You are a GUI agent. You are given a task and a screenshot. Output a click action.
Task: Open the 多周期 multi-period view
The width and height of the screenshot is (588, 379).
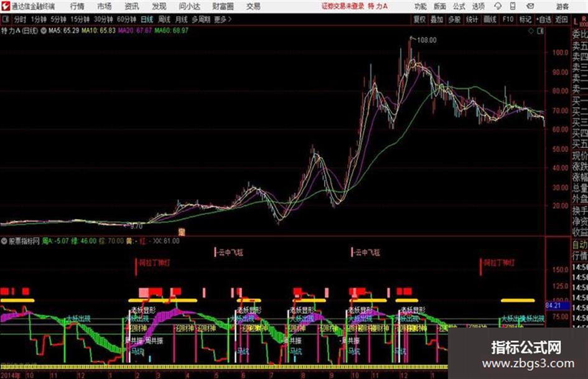click(201, 19)
